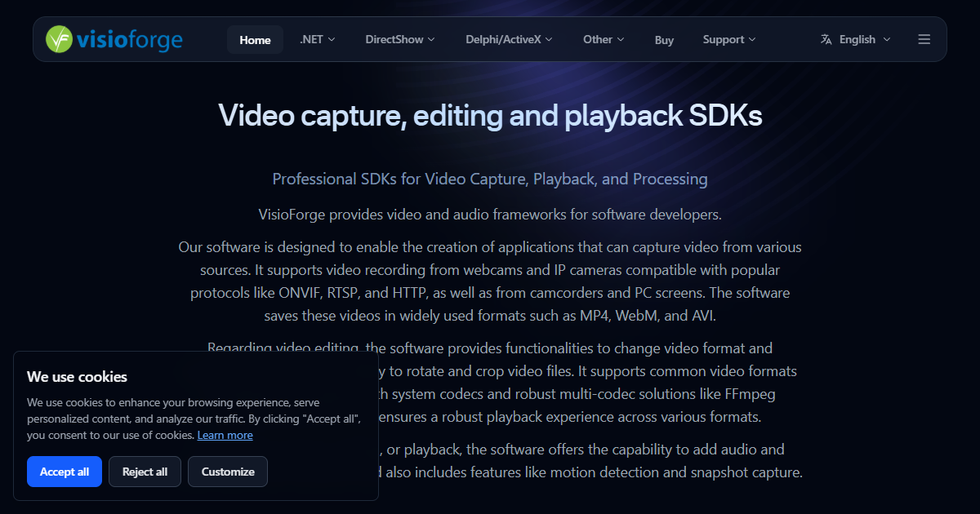Viewport: 980px width, 514px height.
Task: Click the translate language icon
Action: point(826,39)
